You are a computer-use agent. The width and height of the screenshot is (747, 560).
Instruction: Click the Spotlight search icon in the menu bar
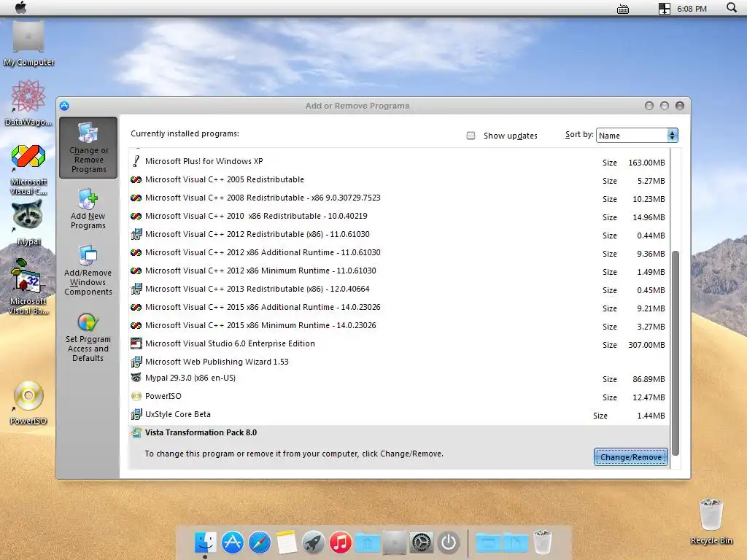pyautogui.click(x=731, y=7)
